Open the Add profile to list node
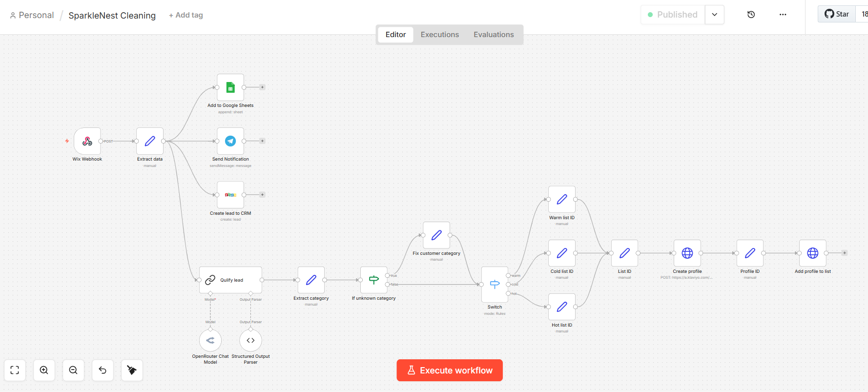The image size is (868, 392). (813, 253)
